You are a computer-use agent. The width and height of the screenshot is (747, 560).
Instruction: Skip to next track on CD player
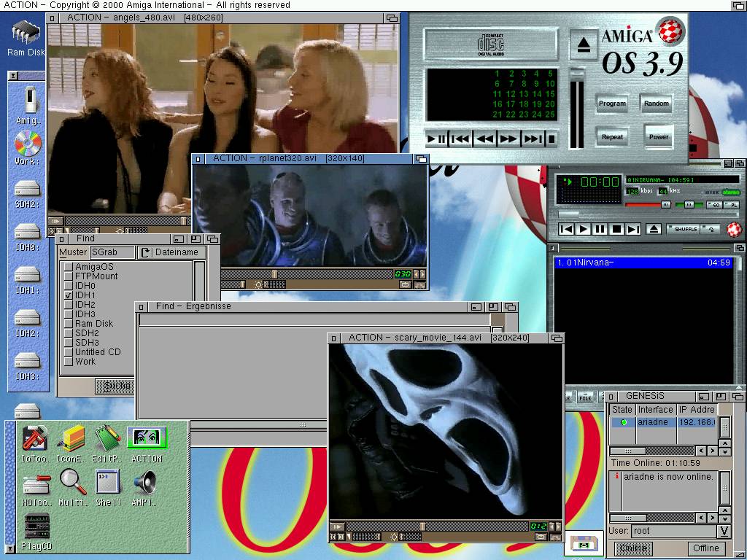tap(532, 139)
